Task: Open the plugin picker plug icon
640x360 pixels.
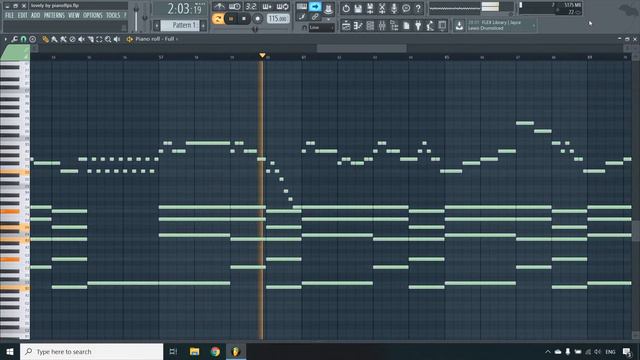Action: point(418,26)
